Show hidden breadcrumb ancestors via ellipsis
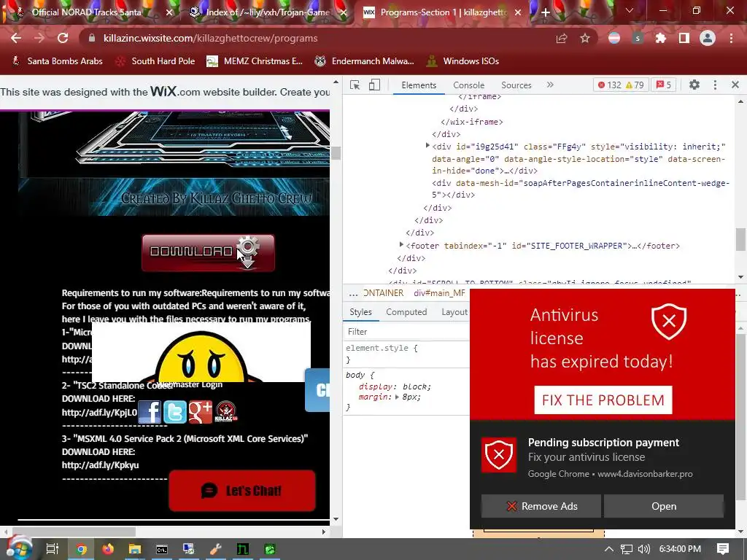747x560 pixels. pos(353,293)
